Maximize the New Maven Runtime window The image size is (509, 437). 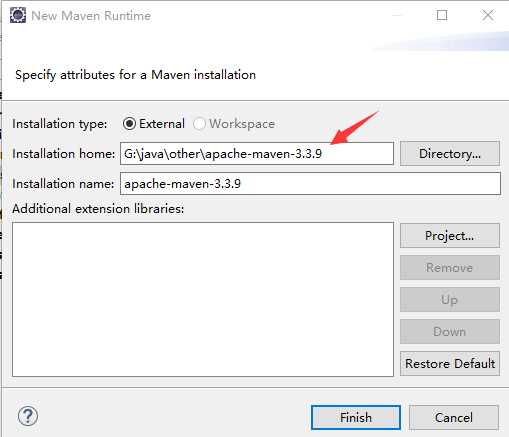(x=442, y=15)
